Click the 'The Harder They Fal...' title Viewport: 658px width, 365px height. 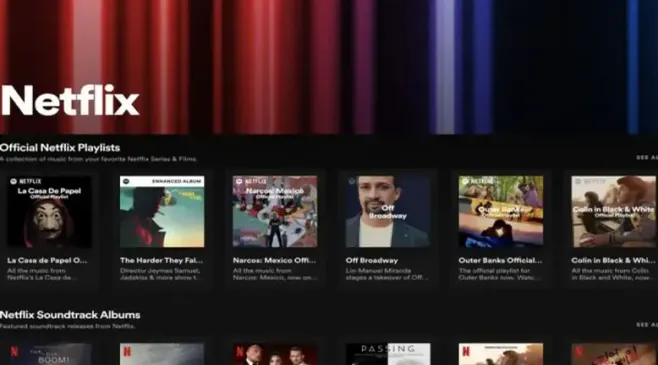pyautogui.click(x=162, y=261)
